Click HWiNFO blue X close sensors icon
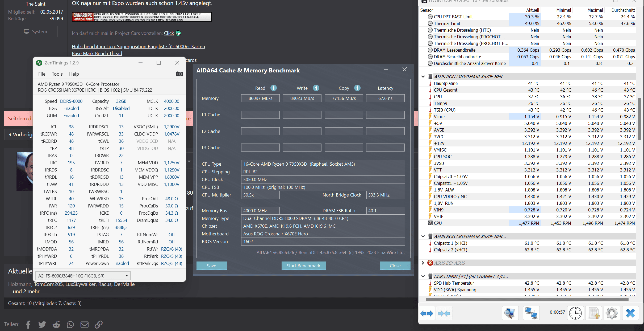The width and height of the screenshot is (644, 331). click(630, 313)
